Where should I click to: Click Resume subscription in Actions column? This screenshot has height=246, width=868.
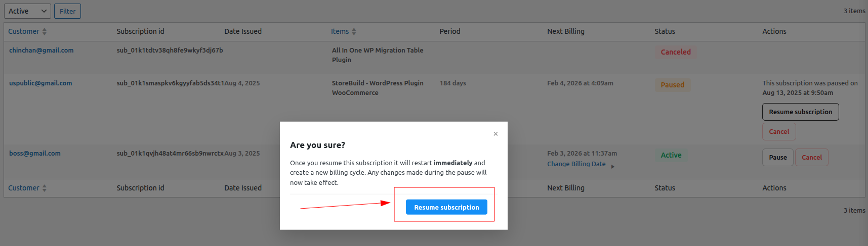[800, 112]
